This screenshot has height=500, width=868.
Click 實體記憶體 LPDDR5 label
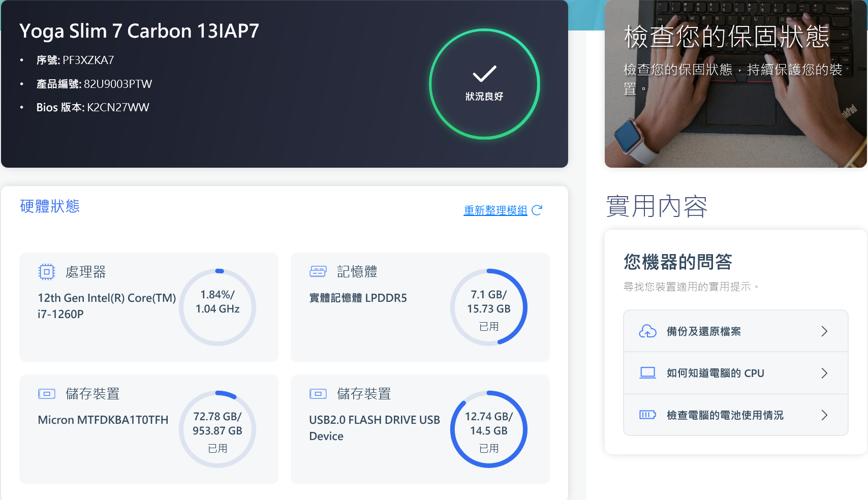[358, 298]
